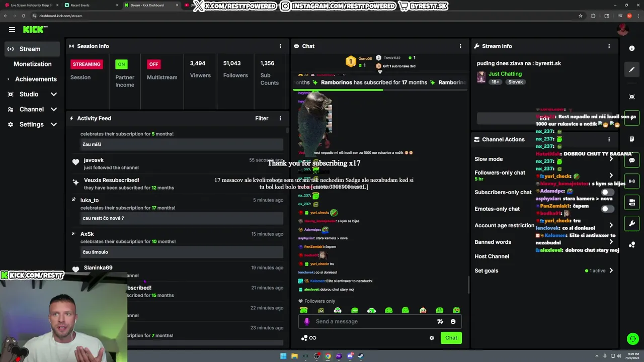Toggle Emotes-only chat switch
The width and height of the screenshot is (644, 362).
[x=608, y=209]
